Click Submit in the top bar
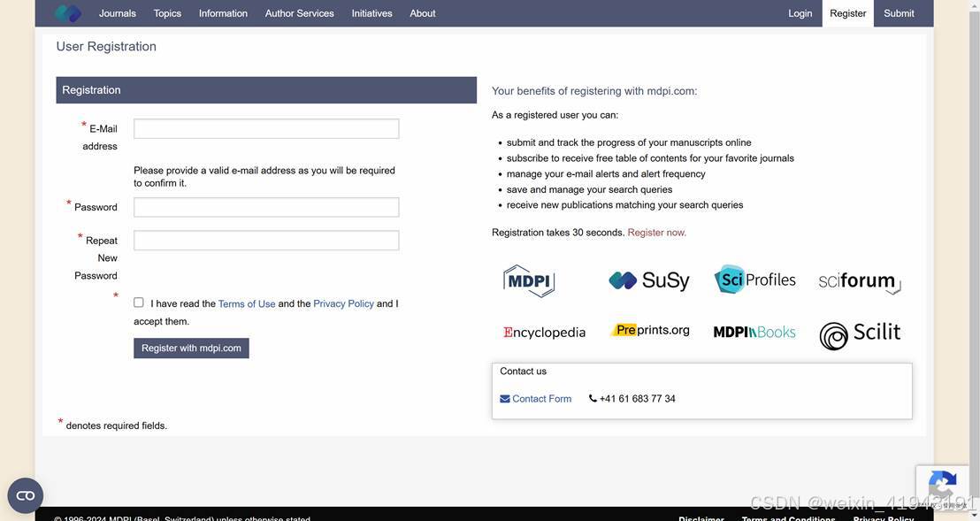This screenshot has height=521, width=980. pyautogui.click(x=899, y=13)
